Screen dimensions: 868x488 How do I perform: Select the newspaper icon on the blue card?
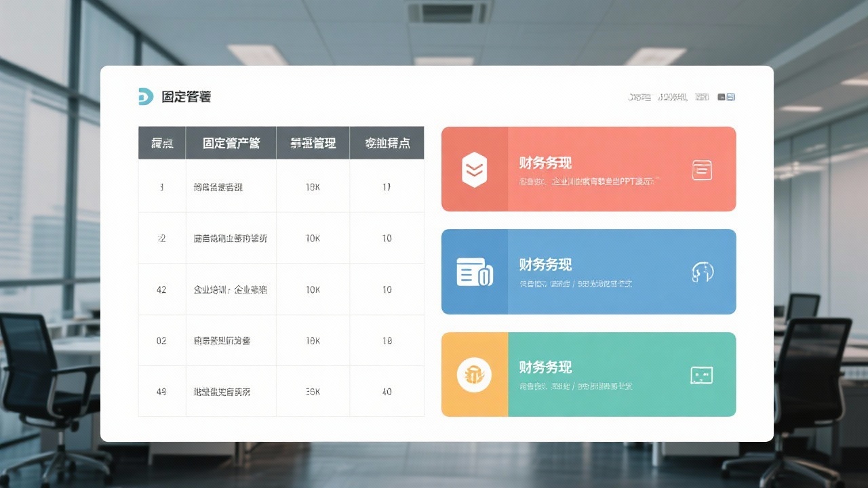pos(474,271)
